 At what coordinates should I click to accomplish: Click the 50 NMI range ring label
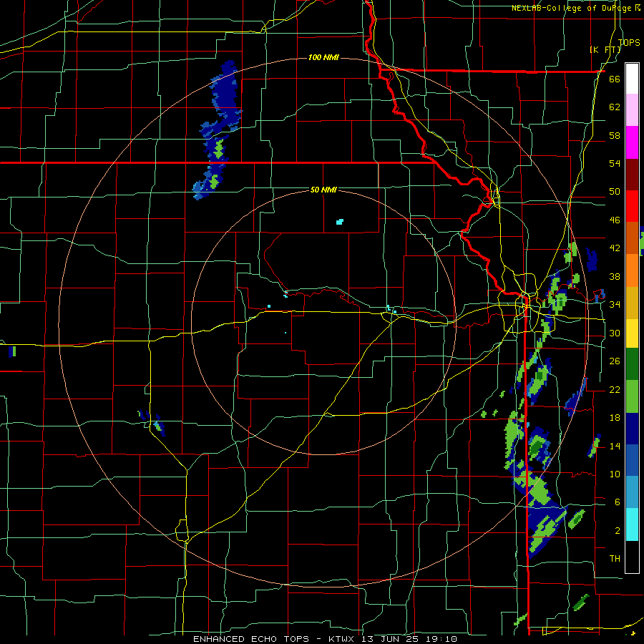pyautogui.click(x=323, y=190)
